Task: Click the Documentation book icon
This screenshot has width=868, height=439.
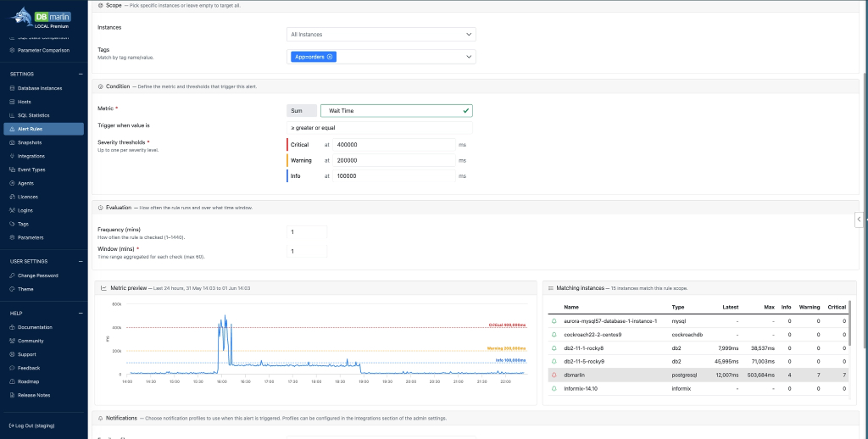Action: [12, 327]
